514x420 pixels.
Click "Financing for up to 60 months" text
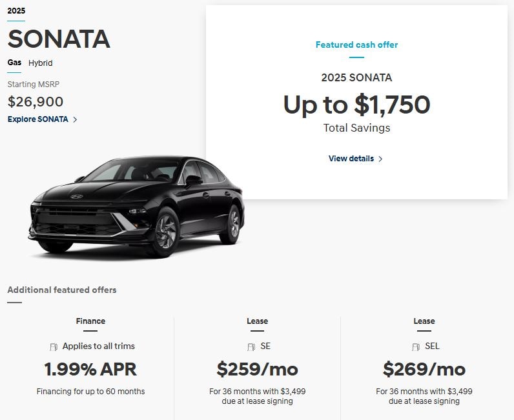pos(90,392)
